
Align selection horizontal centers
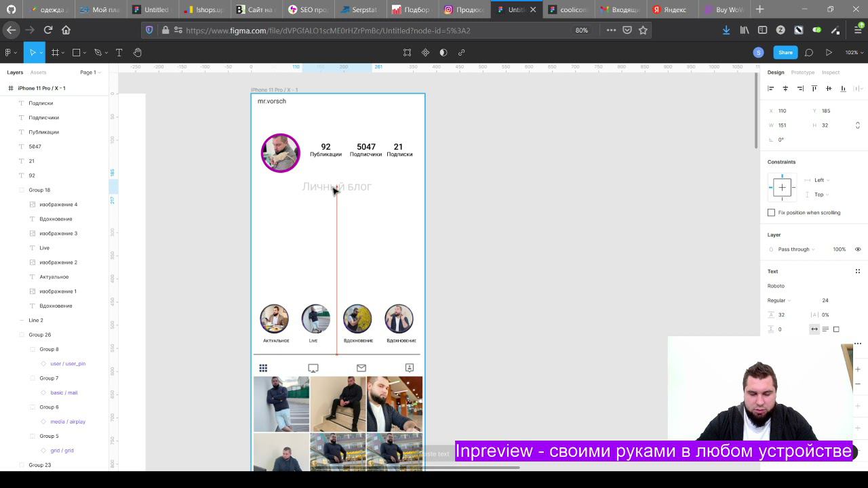pyautogui.click(x=785, y=88)
